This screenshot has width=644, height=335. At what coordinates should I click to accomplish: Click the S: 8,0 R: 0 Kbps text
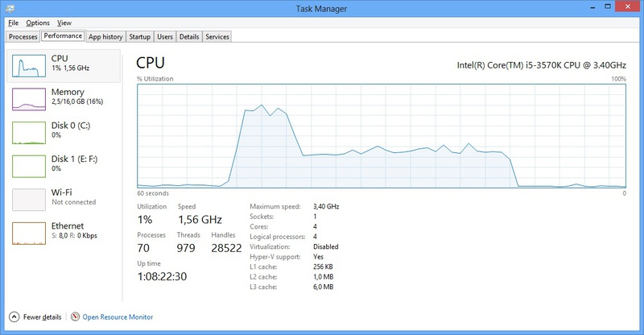74,236
